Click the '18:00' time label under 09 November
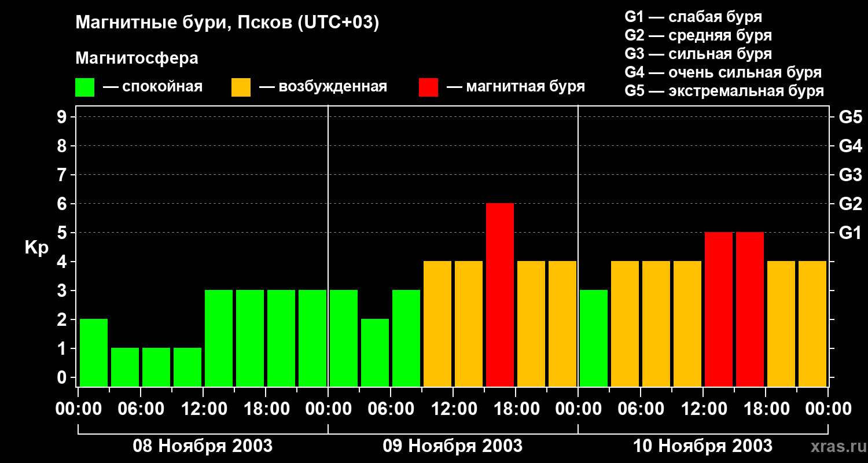 pyautogui.click(x=516, y=409)
